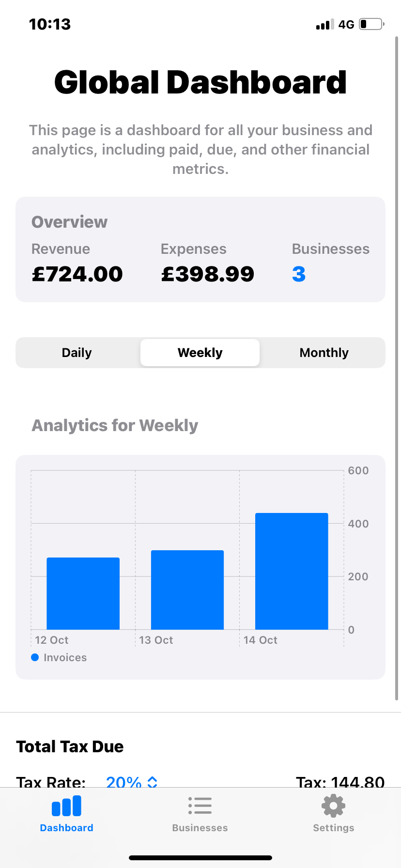Switch analytics to Monthly
The width and height of the screenshot is (401, 868).
pos(324,353)
